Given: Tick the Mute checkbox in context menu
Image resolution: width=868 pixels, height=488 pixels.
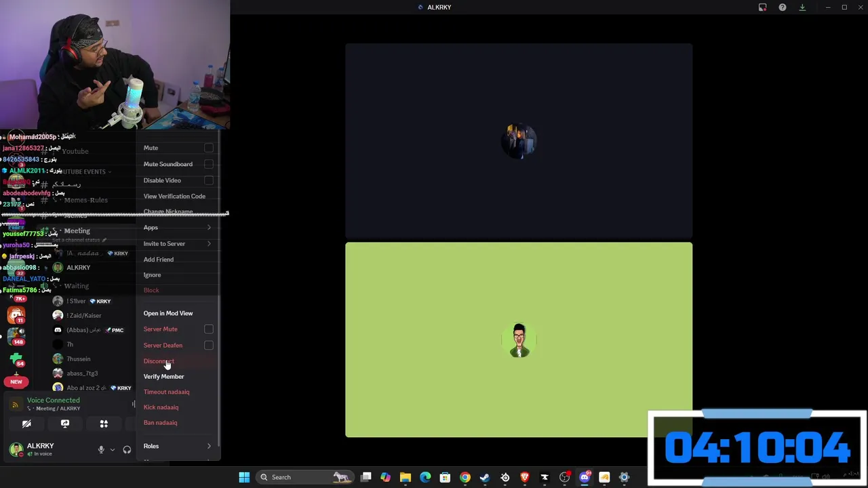Looking at the screenshot, I should (x=209, y=148).
